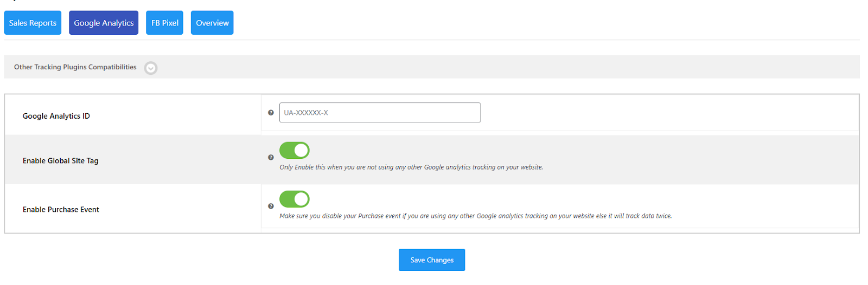Click the 'Google Analytics ID' label
The image size is (868, 285).
click(x=56, y=116)
